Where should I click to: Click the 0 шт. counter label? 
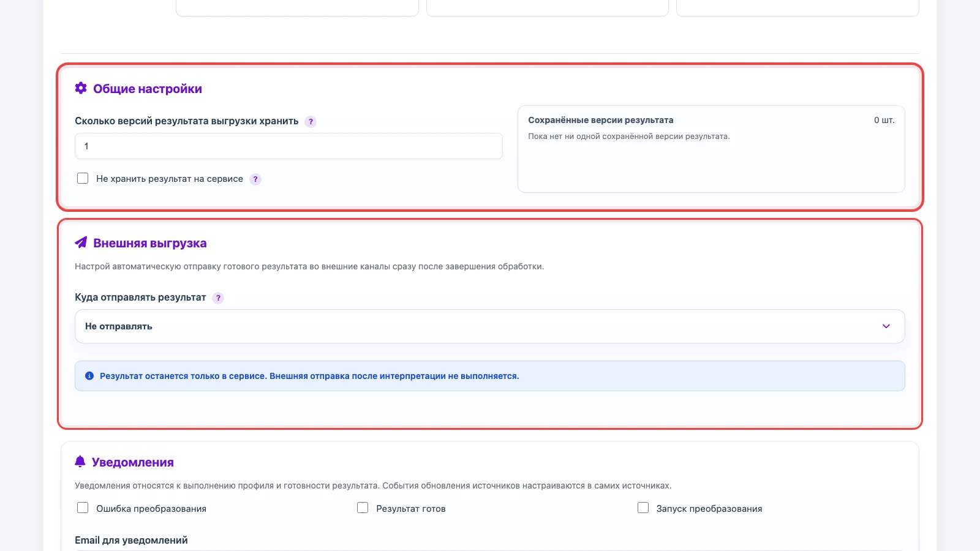(x=884, y=120)
